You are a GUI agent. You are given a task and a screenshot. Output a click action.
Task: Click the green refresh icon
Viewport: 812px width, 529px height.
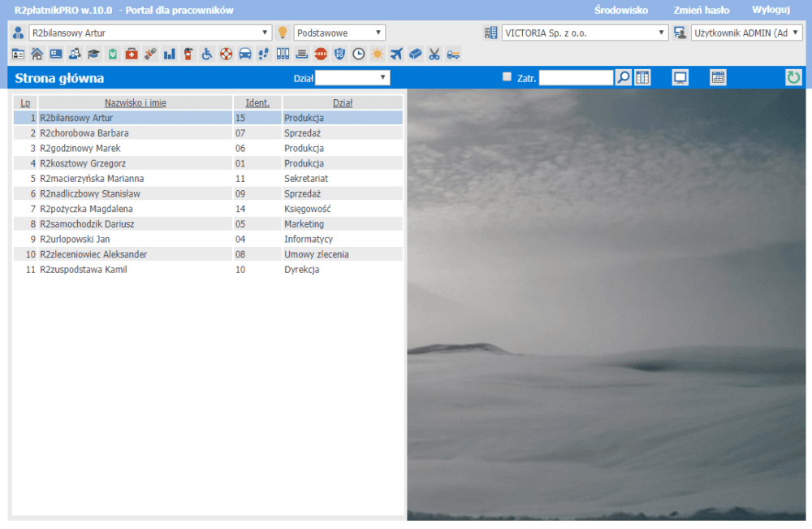[x=793, y=78]
